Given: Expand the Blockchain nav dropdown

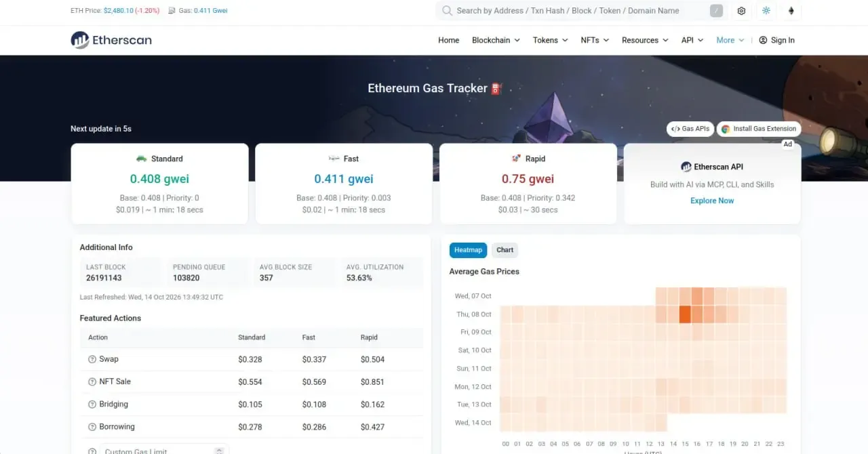Looking at the screenshot, I should click(x=496, y=40).
